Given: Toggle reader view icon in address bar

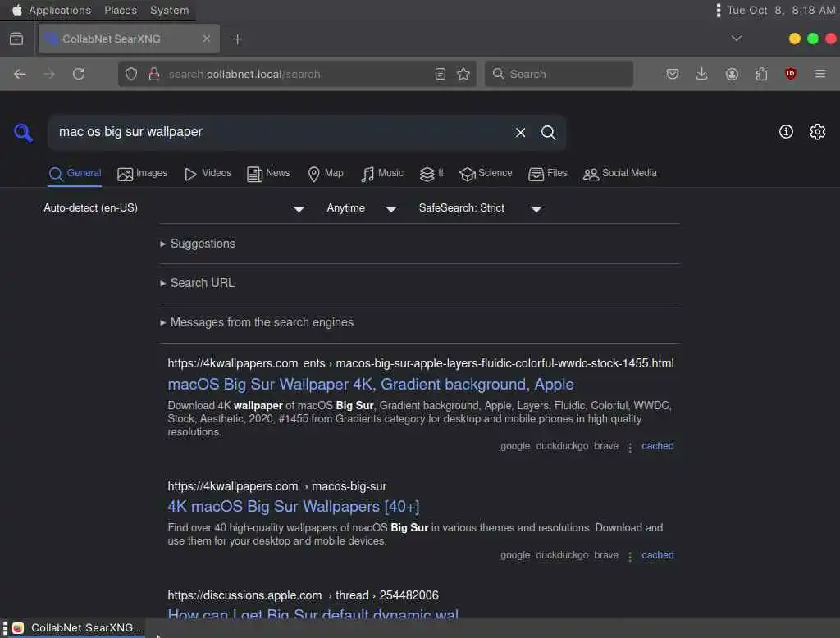Looking at the screenshot, I should [440, 74].
